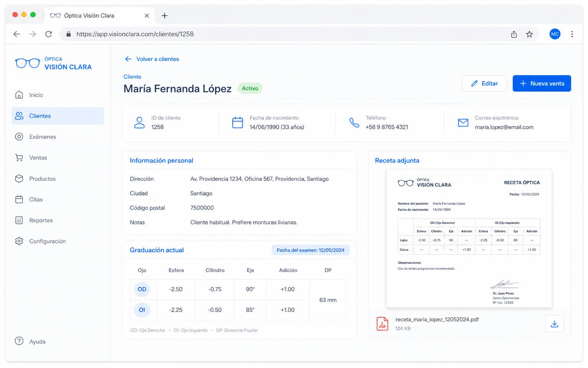Open Ventas in the sidebar
This screenshot has height=368, width=588.
pos(58,158)
